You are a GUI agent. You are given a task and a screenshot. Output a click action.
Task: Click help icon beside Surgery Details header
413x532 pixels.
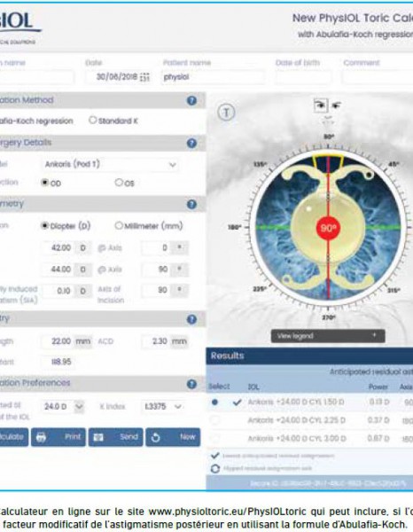pos(191,143)
